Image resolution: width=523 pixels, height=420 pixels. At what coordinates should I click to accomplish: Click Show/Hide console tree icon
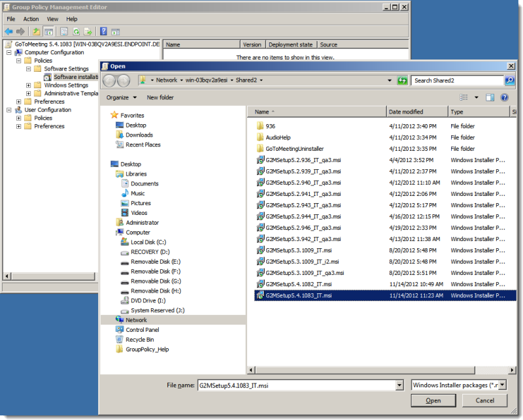[48, 31]
